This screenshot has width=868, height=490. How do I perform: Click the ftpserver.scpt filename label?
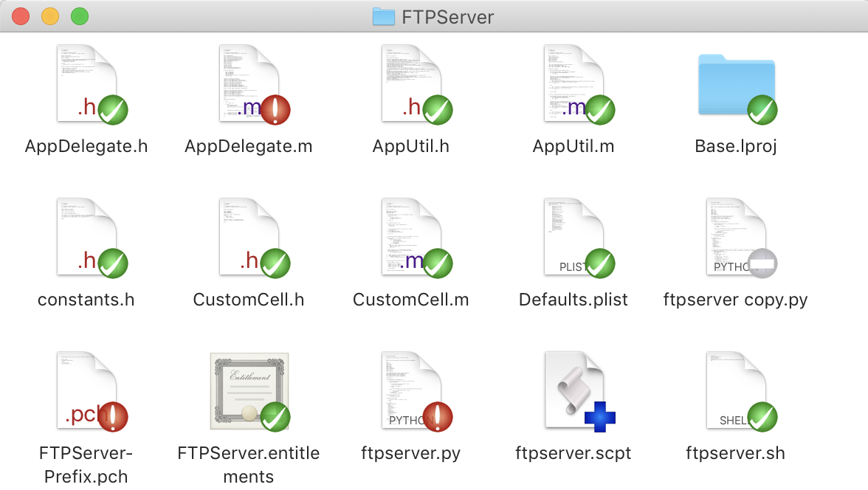573,453
